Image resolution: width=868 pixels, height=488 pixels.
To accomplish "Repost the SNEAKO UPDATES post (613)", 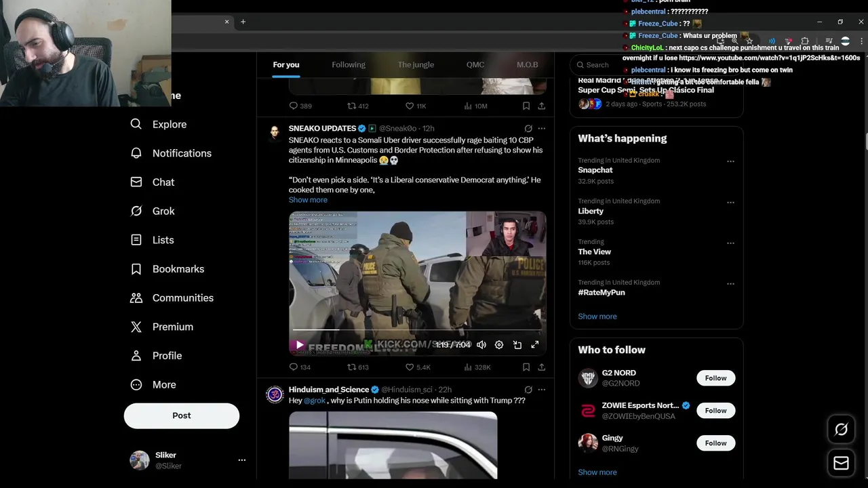I will pos(358,367).
